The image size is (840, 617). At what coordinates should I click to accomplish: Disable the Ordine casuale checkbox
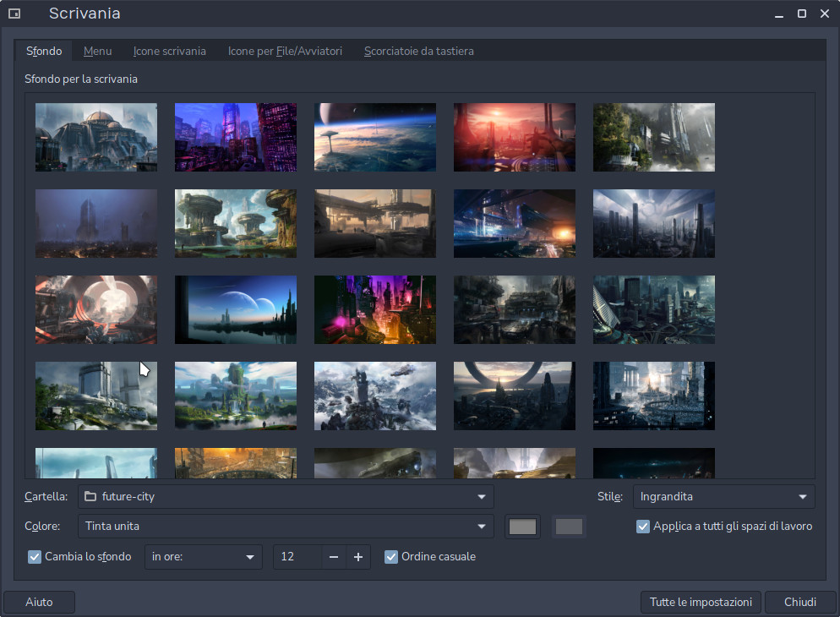(391, 557)
